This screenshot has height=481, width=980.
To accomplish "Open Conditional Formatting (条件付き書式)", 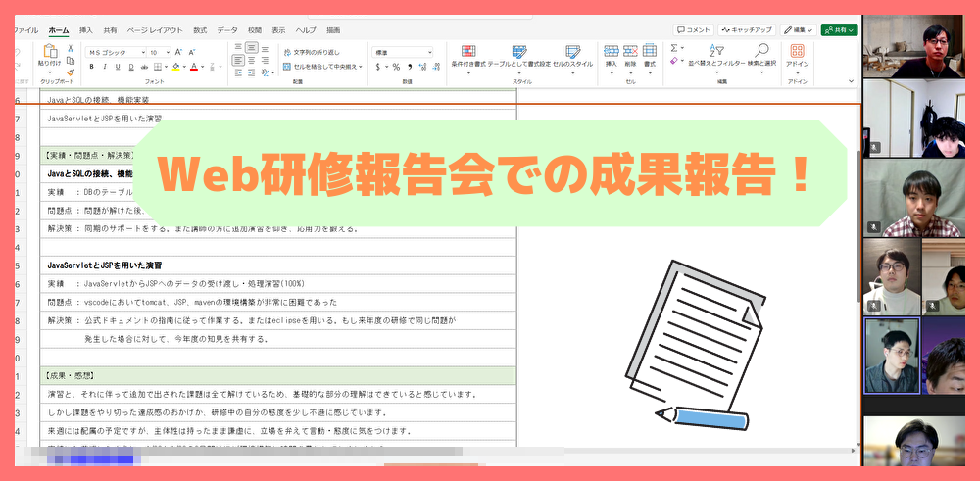I will click(x=468, y=53).
